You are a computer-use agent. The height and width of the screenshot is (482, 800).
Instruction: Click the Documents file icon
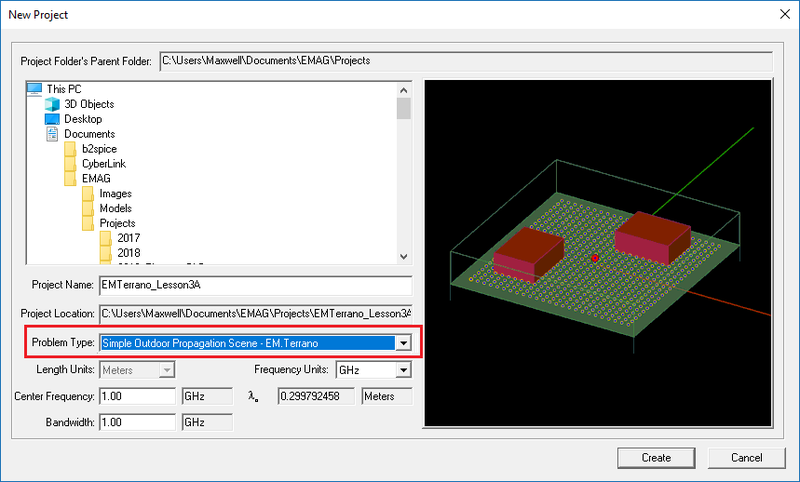pos(52,134)
